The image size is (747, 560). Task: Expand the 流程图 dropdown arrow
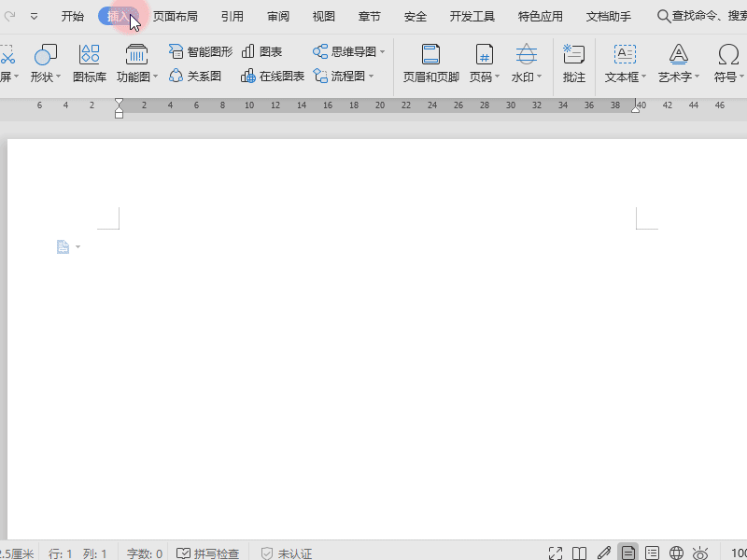tap(371, 77)
